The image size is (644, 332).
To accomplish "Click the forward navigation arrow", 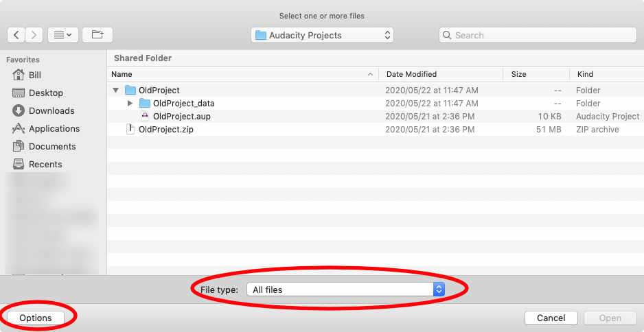I will tap(34, 35).
